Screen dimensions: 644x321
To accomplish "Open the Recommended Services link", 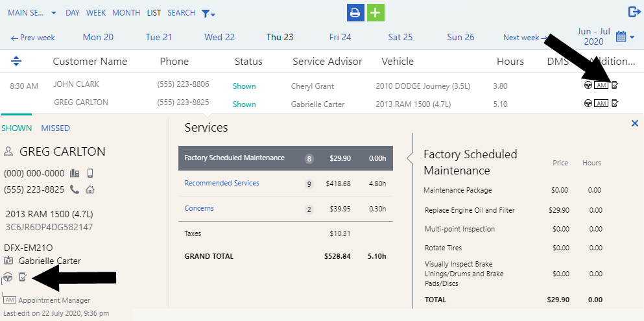I will tap(222, 184).
